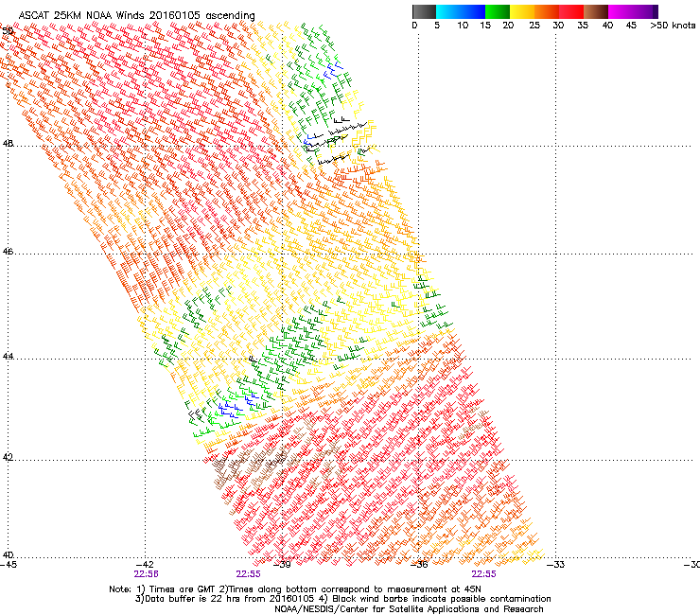
Task: Click the latitude label '42' on left axis
Action: [8, 457]
